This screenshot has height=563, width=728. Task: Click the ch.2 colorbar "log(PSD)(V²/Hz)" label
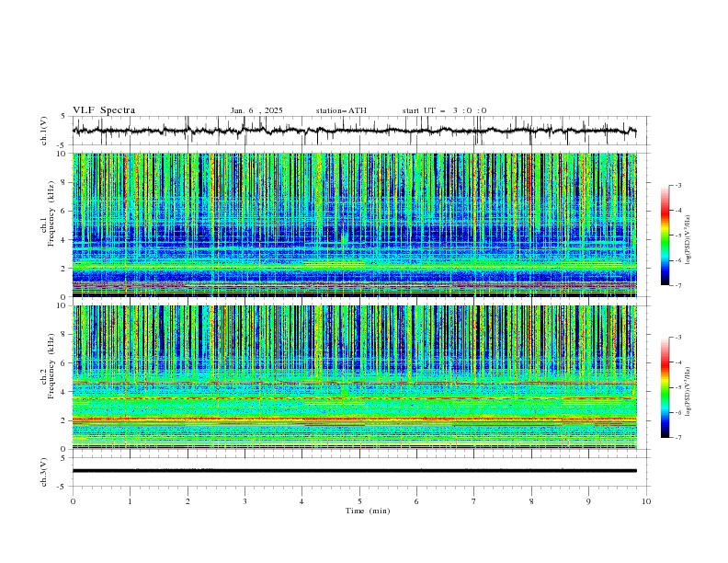click(688, 391)
